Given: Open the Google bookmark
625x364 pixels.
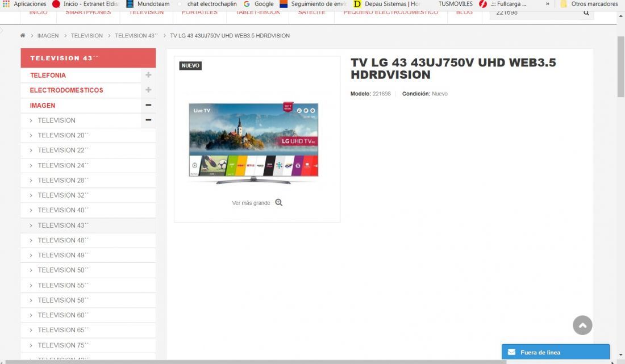Looking at the screenshot, I should [x=259, y=4].
